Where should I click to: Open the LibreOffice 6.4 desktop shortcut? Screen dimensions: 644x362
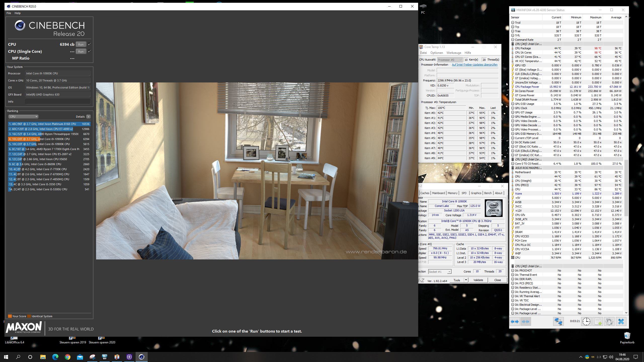pyautogui.click(x=15, y=340)
